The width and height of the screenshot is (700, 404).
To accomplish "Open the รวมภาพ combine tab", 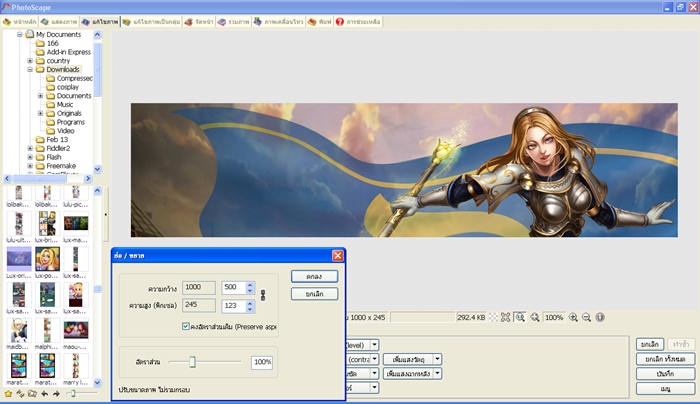I will pyautogui.click(x=233, y=21).
